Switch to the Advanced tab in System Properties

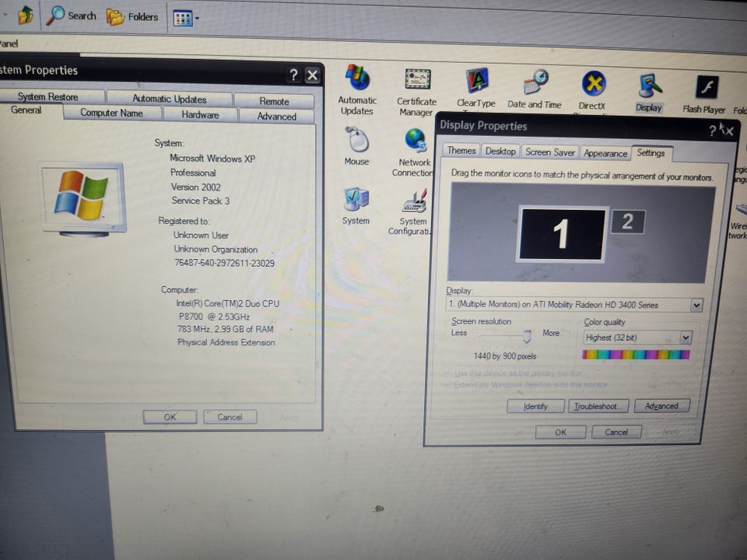click(x=276, y=116)
